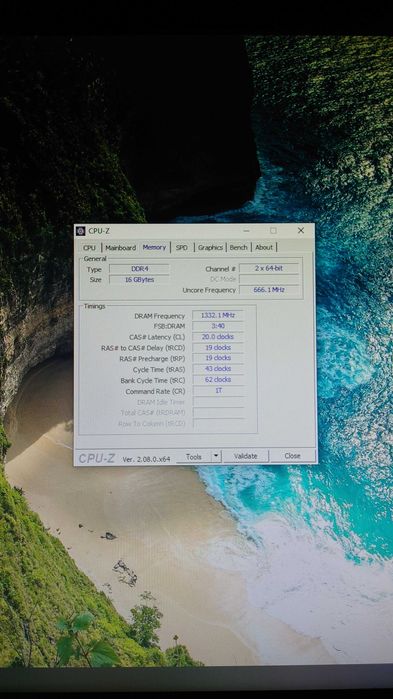Select the Memory tab
This screenshot has width=393, height=699.
click(x=154, y=247)
